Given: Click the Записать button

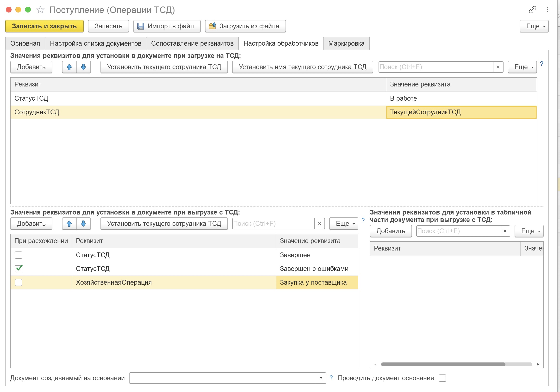Looking at the screenshot, I should 108,26.
